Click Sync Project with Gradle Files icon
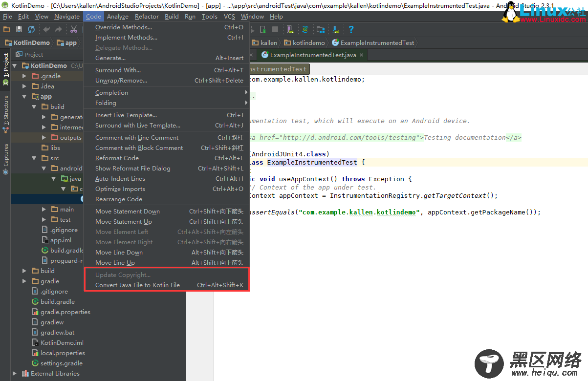Screen dimensions: 588x381 click(305, 30)
